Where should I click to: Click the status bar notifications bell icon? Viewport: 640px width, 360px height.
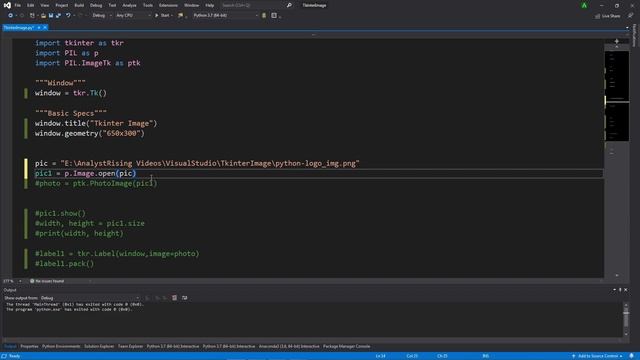point(632,356)
